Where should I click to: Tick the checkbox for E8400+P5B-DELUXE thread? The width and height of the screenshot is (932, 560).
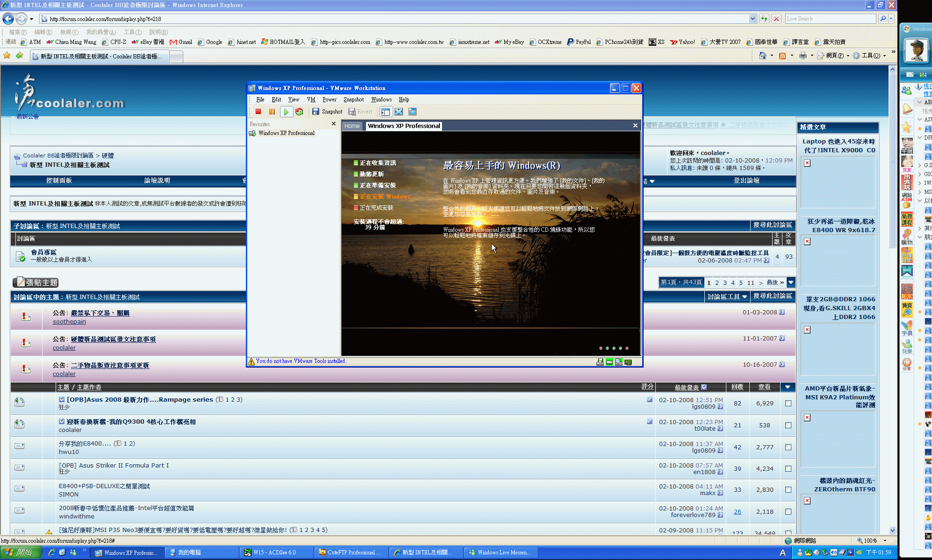(x=788, y=489)
